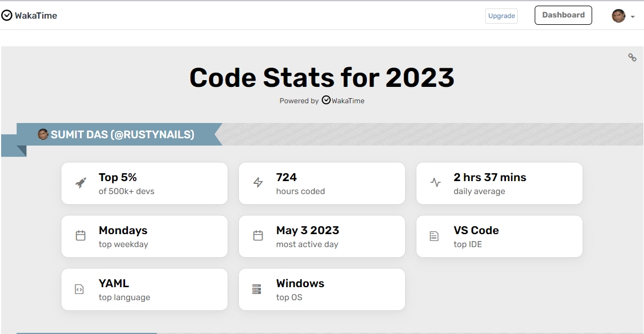Click the Upgrade button
Viewport: 644px width, 334px height.
(501, 16)
